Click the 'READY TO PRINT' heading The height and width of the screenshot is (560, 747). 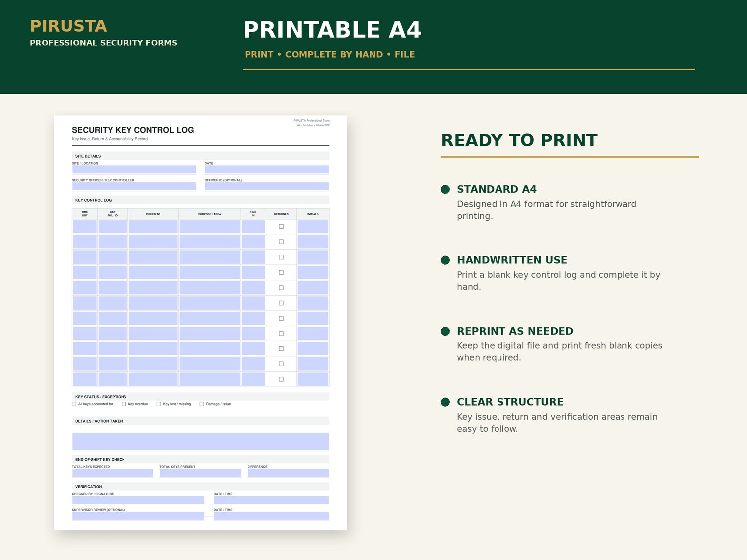[x=519, y=140]
